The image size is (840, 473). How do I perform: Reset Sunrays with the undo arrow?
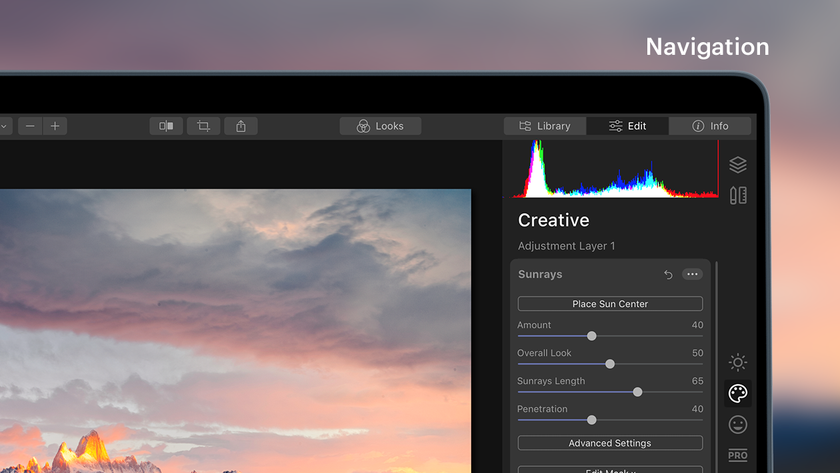tap(668, 274)
